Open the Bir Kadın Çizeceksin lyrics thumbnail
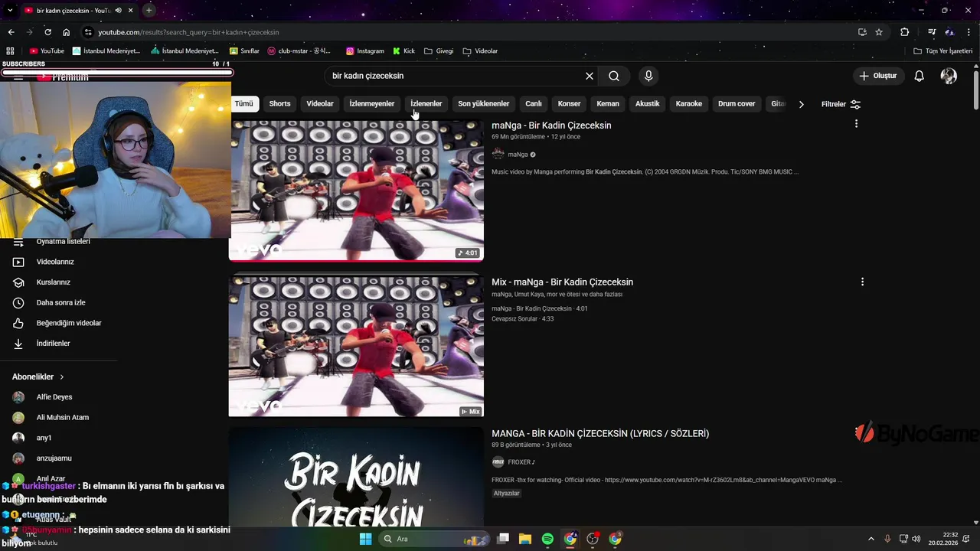Image resolution: width=980 pixels, height=551 pixels. pos(356,478)
